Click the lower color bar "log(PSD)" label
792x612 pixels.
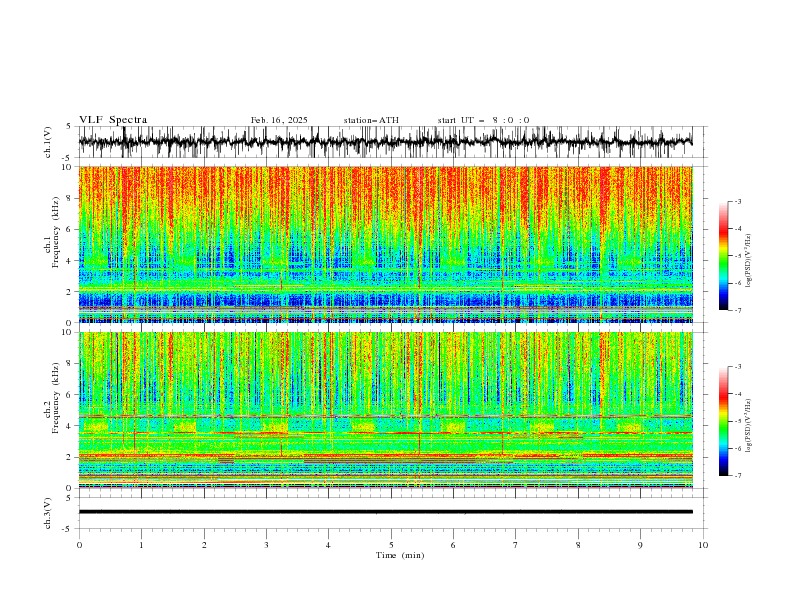[749, 426]
